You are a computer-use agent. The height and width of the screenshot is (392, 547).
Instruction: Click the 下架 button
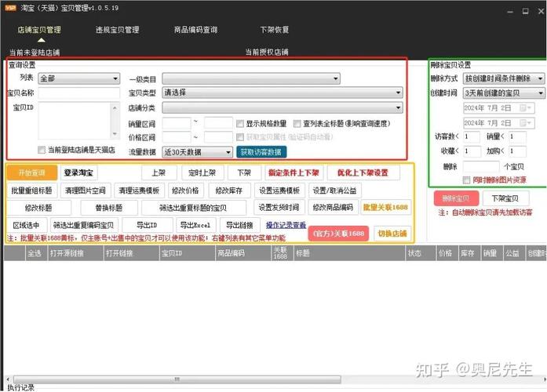[244, 172]
